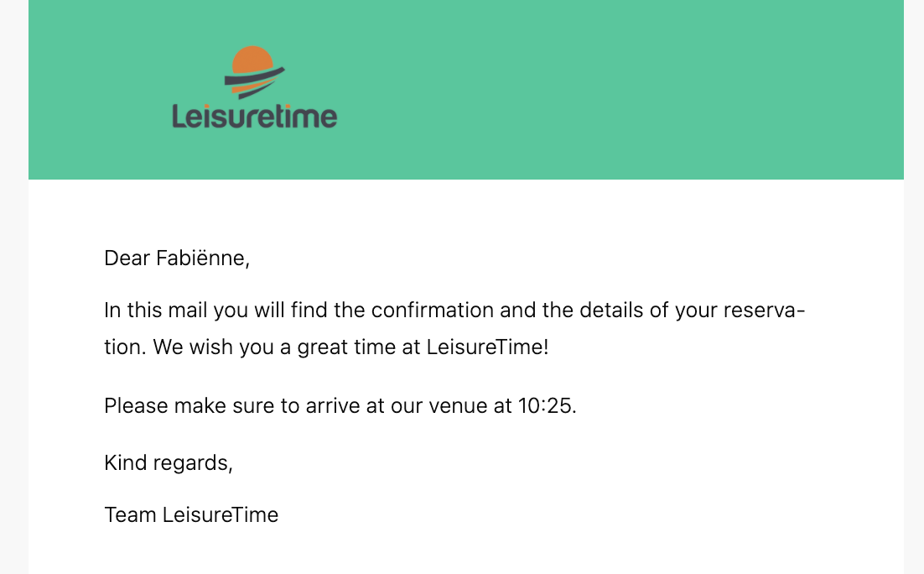This screenshot has height=574, width=924.
Task: Click the "Kind regards," closing line
Action: tap(169, 463)
